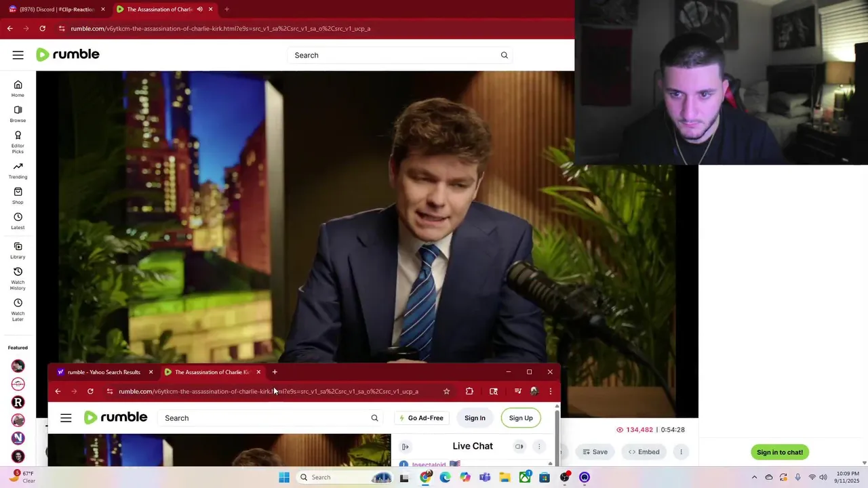Click the Sign in to chat! button

click(x=780, y=452)
